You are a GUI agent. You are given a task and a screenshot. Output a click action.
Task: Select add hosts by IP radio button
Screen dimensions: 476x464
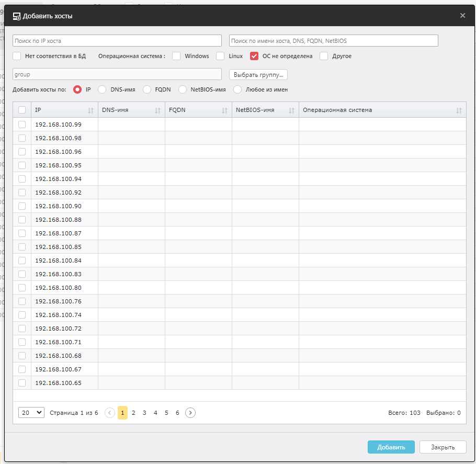(77, 89)
